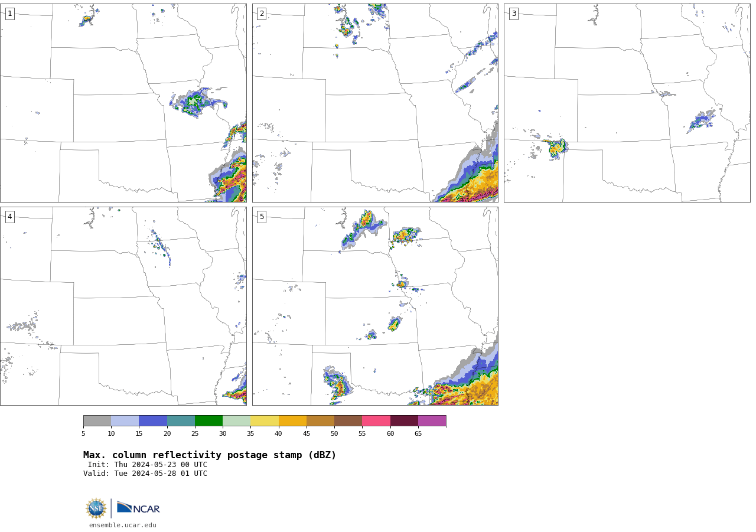The height and width of the screenshot is (532, 756).
Task: Open postage stamp panel number 4
Action: click(123, 306)
